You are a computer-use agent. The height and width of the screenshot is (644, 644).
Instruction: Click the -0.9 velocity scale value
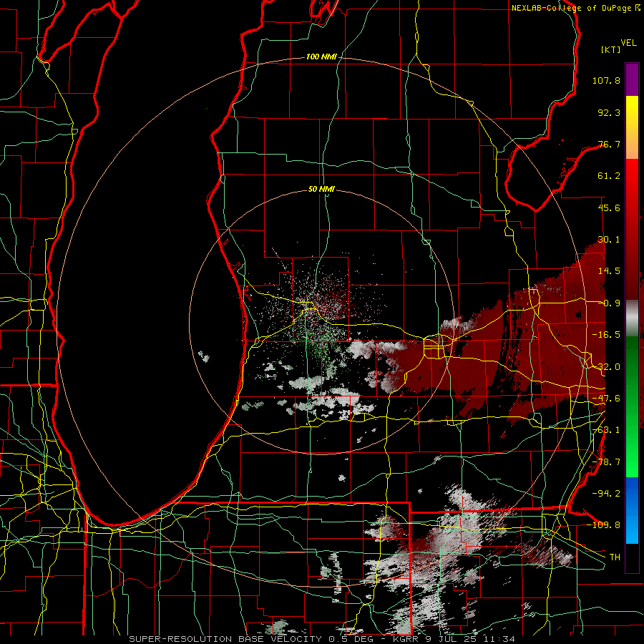(x=610, y=303)
